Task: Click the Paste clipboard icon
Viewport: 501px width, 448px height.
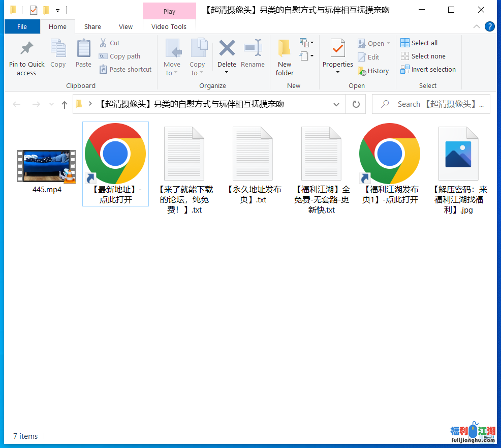Action: (83, 49)
